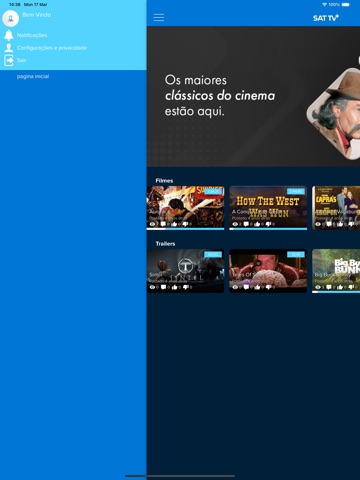Click progress bar under Big Buck Bunny
Image resolution: width=360 pixels, height=480 pixels.
click(336, 292)
